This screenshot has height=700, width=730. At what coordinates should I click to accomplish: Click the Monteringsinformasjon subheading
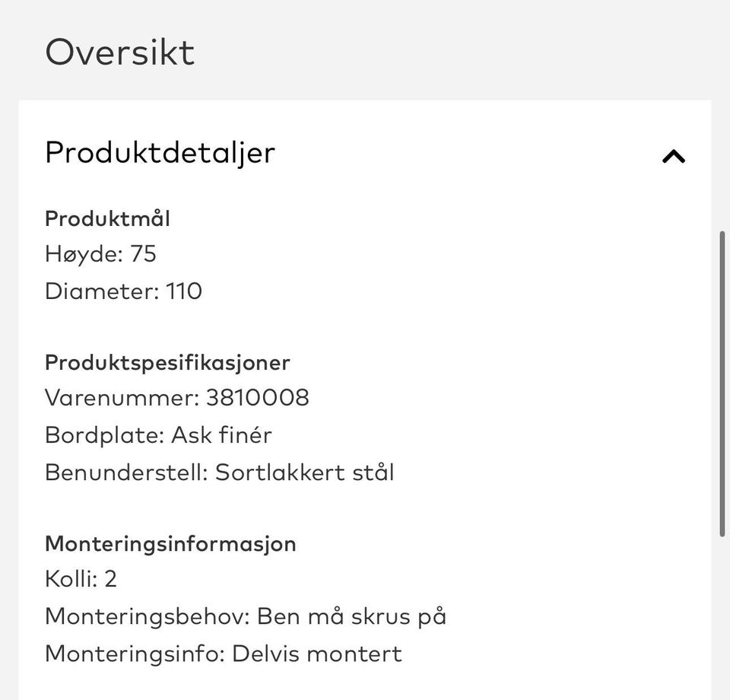(170, 544)
